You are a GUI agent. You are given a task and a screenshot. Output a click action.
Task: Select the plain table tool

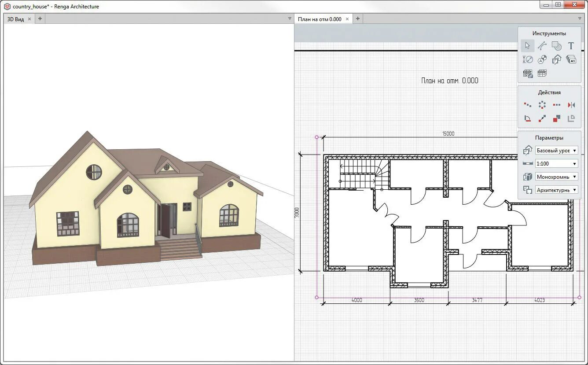tap(542, 74)
